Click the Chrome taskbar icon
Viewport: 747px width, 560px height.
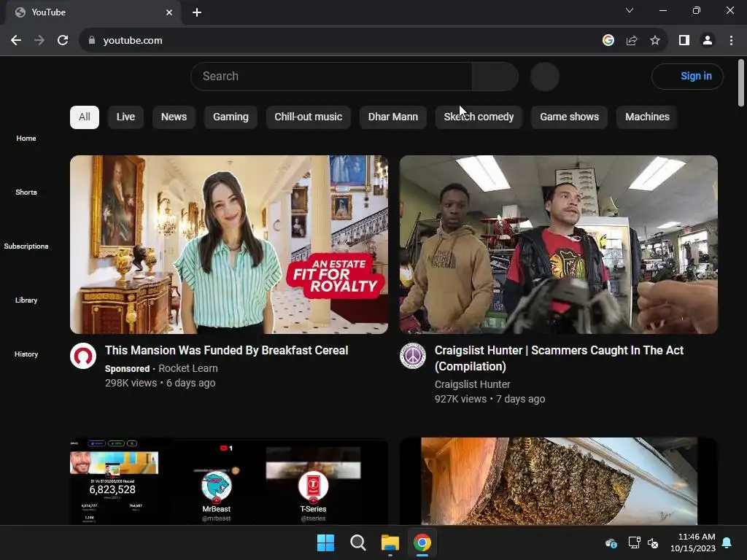[x=422, y=542]
